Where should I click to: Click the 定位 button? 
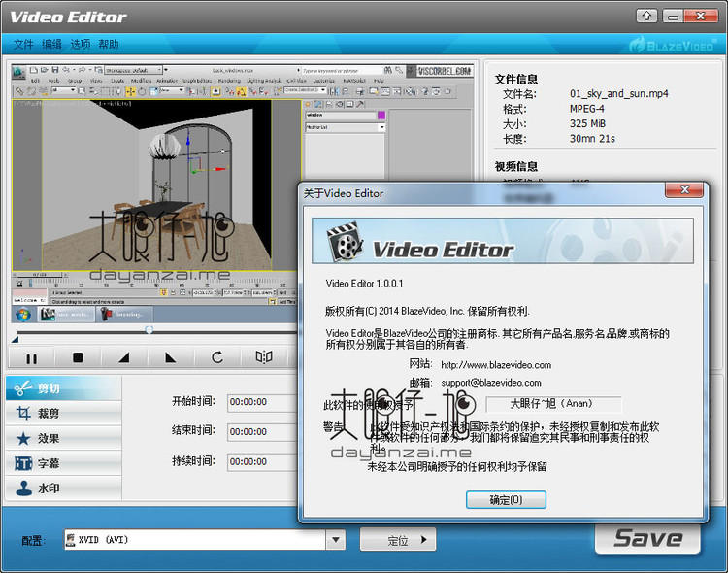coord(398,540)
